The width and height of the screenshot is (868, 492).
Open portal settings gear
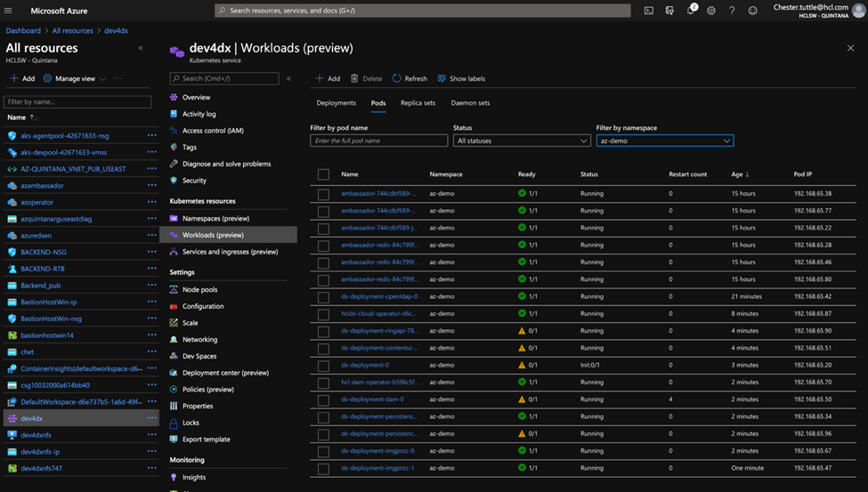coord(710,11)
